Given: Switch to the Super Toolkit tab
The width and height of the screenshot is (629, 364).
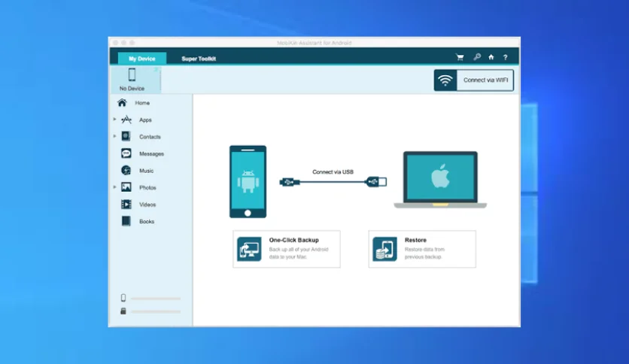Looking at the screenshot, I should click(x=199, y=59).
